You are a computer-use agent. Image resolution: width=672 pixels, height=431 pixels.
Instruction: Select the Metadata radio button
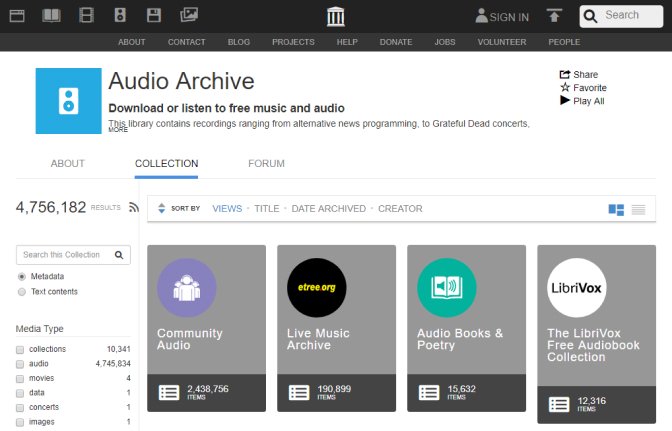coord(21,277)
